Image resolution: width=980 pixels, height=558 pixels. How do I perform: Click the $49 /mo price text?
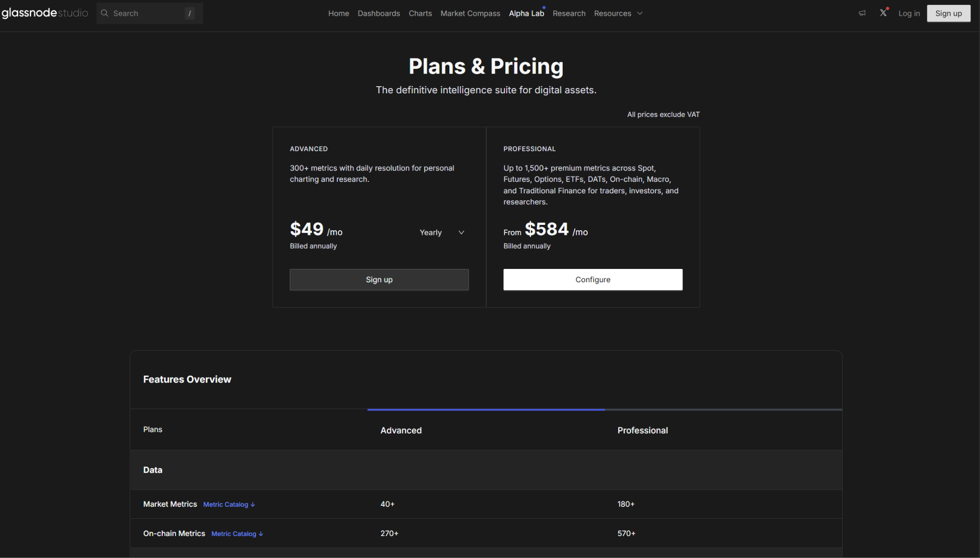pyautogui.click(x=316, y=230)
